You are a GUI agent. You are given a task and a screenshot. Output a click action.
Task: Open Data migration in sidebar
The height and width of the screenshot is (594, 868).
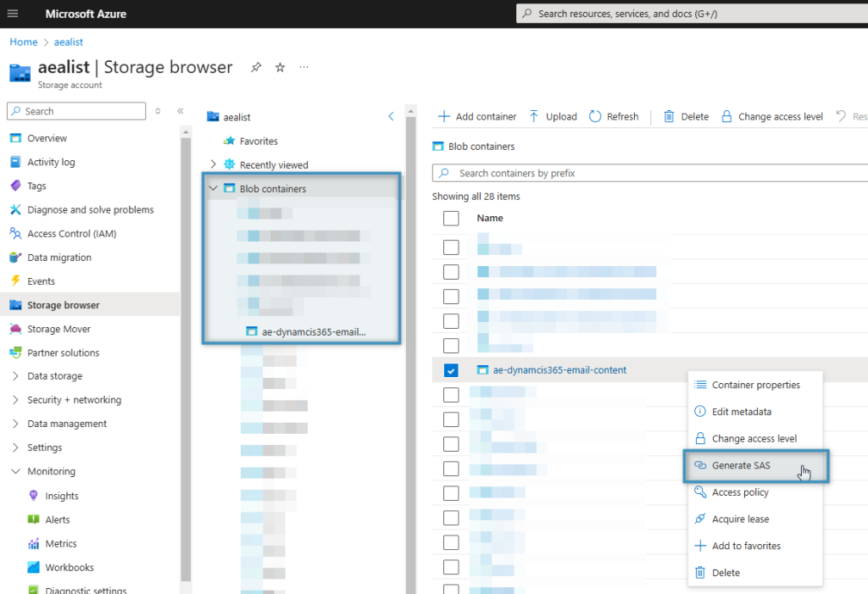(x=59, y=258)
